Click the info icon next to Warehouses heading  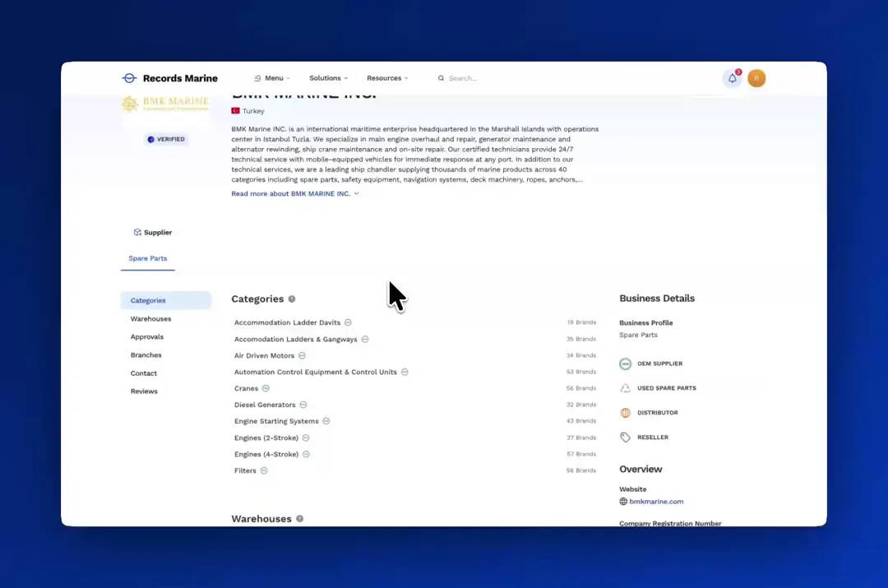point(299,519)
